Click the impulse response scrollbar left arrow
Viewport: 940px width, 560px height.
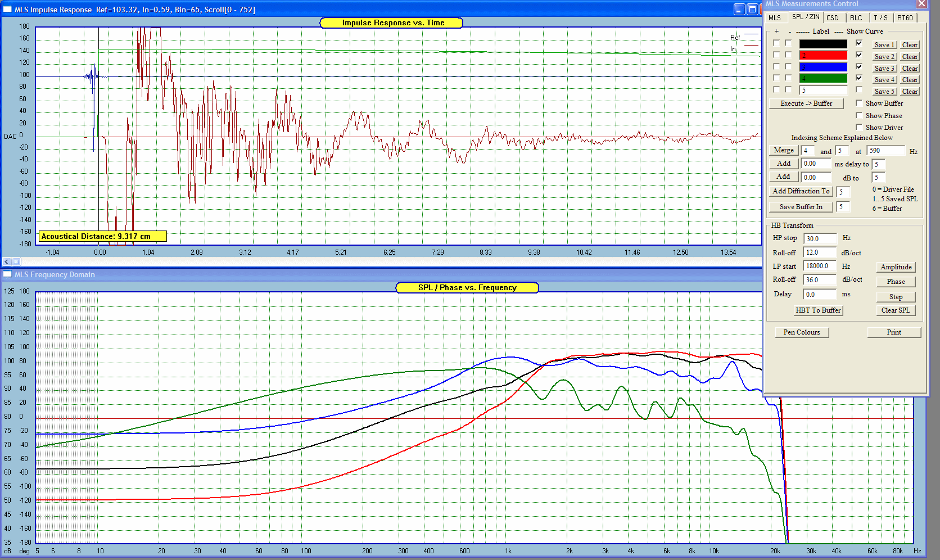pos(7,261)
